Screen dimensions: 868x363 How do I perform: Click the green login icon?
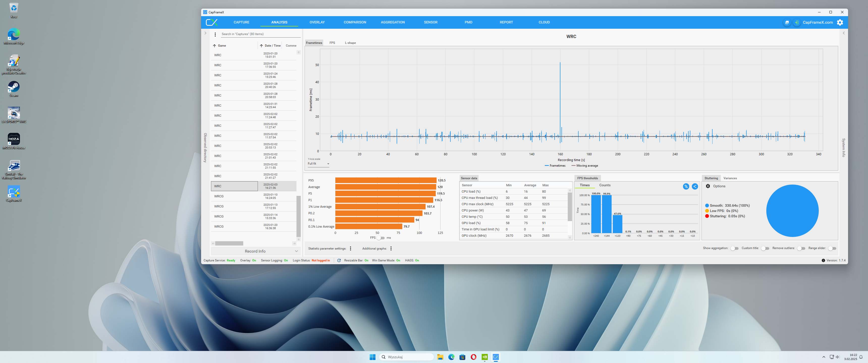[x=797, y=22]
